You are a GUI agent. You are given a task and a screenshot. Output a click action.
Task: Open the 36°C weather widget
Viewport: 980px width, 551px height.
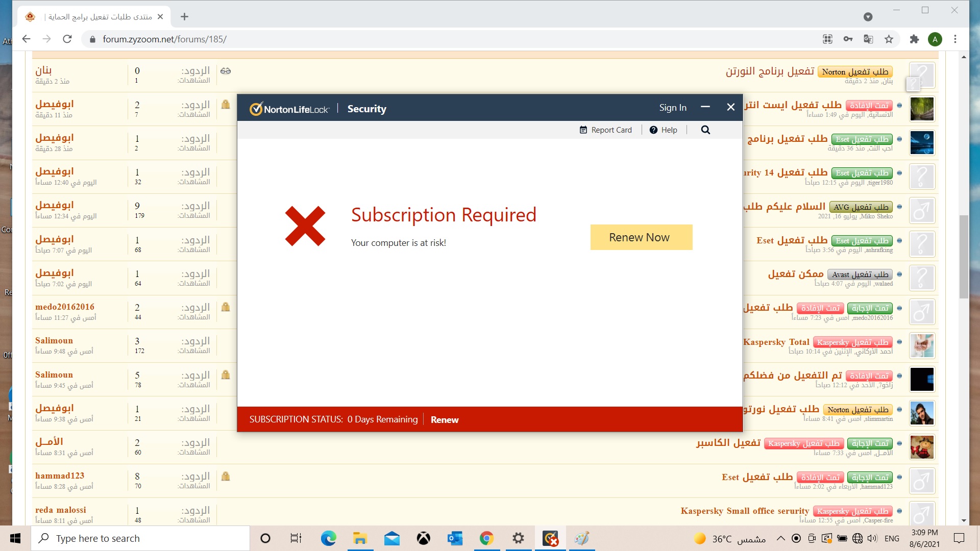730,538
